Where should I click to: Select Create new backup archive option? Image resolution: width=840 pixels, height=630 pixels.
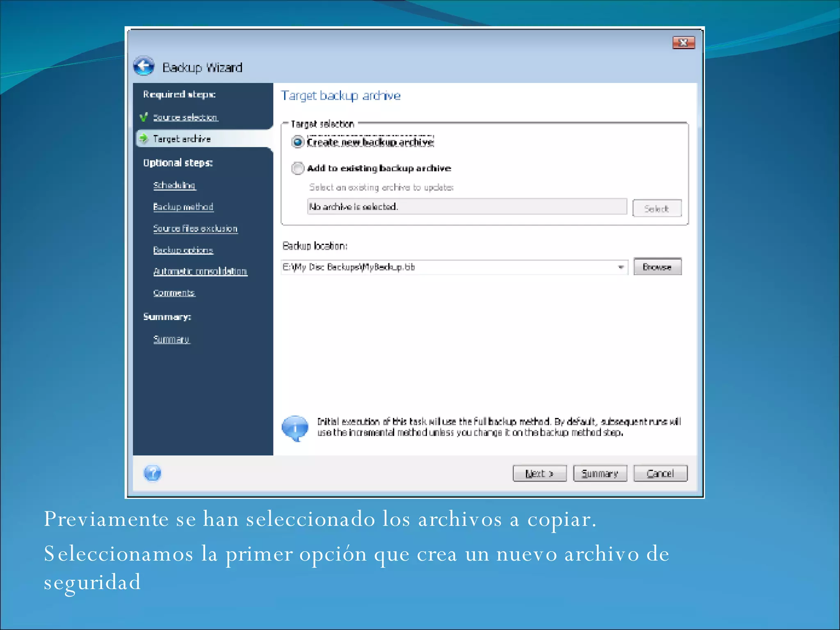[x=297, y=142]
